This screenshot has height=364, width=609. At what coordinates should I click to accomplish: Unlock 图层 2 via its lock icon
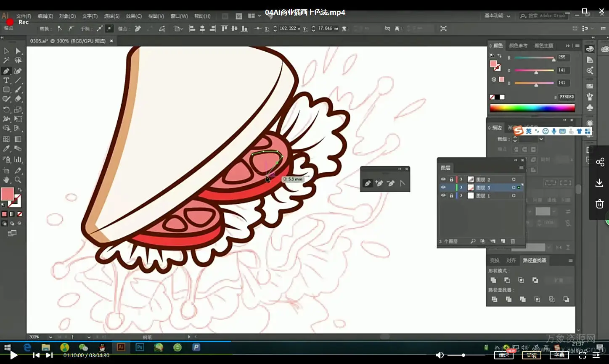tap(451, 179)
